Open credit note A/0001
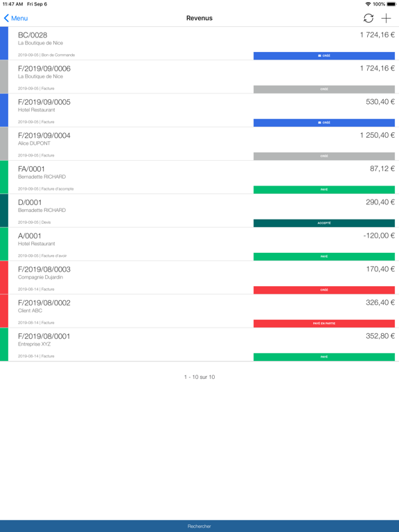Image resolution: width=399 pixels, height=532 pixels. click(x=199, y=245)
